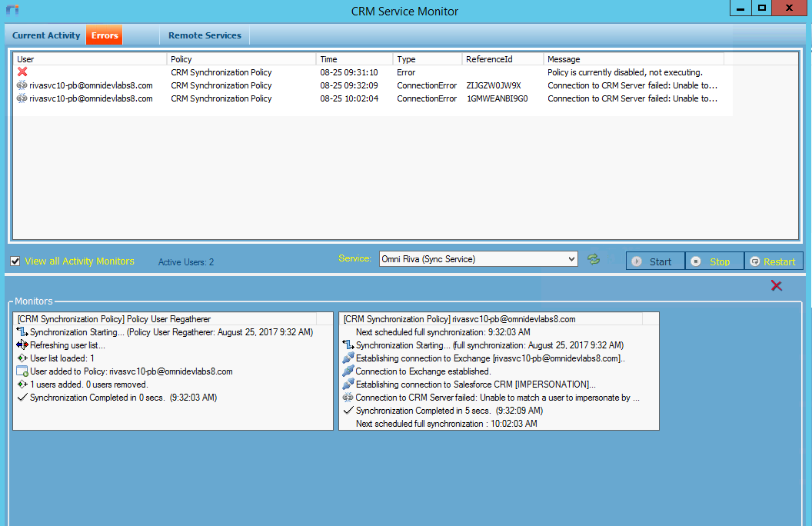
Task: Open the Service dropdown Omni Riva
Action: (478, 259)
